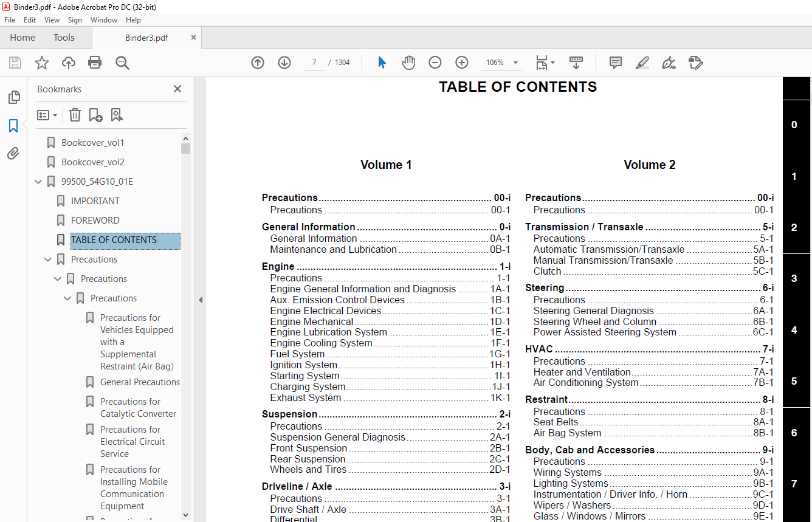812x522 pixels.
Task: Collapse the second-level Precautions bookmark
Action: 58,279
